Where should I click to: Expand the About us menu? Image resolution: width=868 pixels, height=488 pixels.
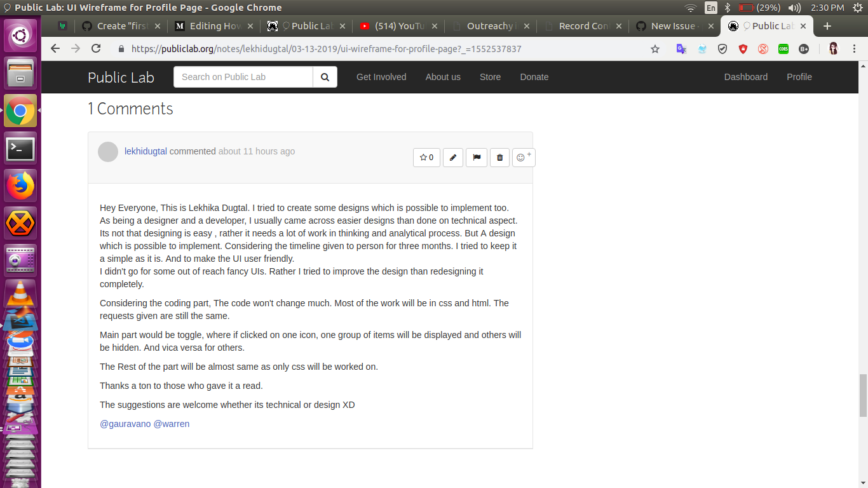point(443,77)
